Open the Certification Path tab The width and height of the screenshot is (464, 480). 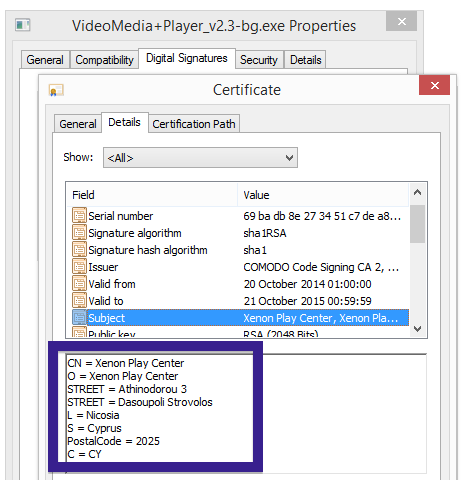(x=194, y=124)
